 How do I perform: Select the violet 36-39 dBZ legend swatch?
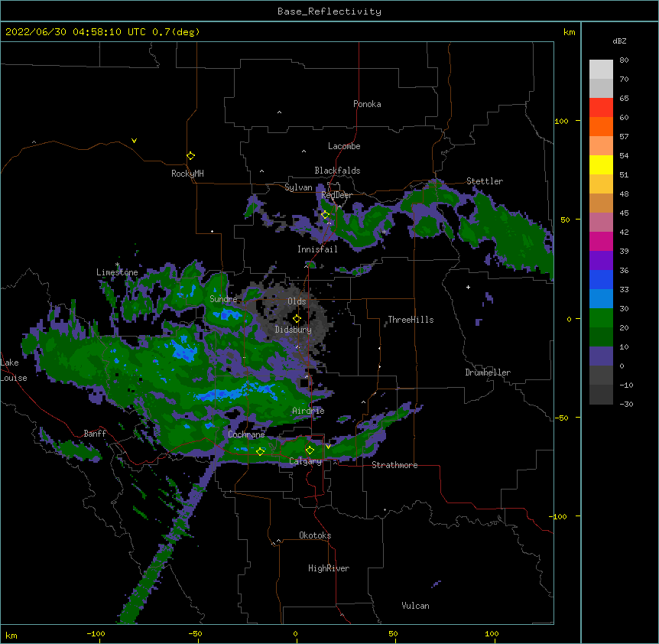click(x=601, y=261)
